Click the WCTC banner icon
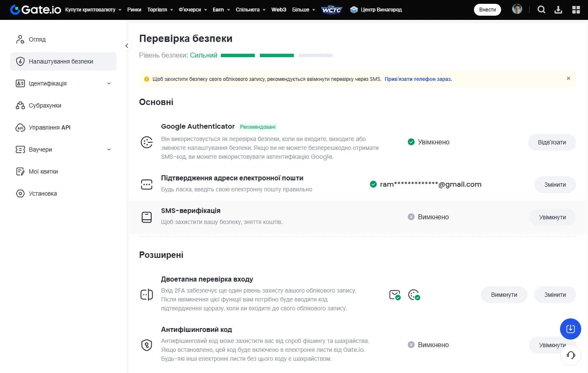Image resolution: width=588 pixels, height=373 pixels. click(332, 9)
